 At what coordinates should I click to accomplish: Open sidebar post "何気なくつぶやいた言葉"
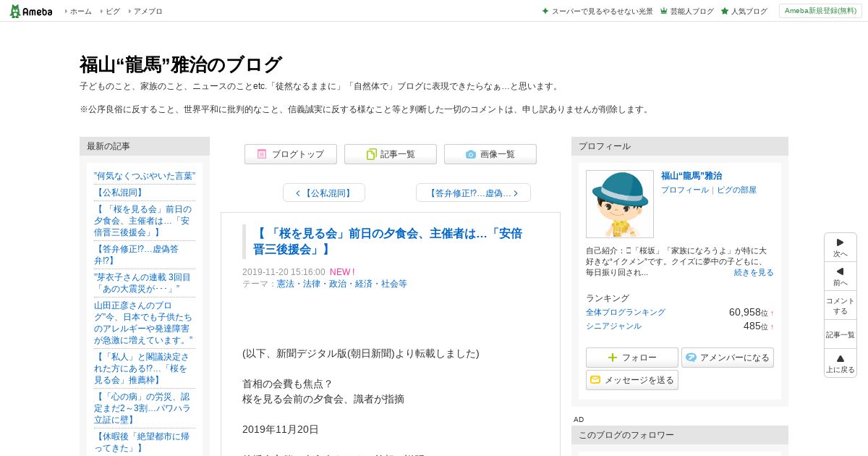coord(145,176)
